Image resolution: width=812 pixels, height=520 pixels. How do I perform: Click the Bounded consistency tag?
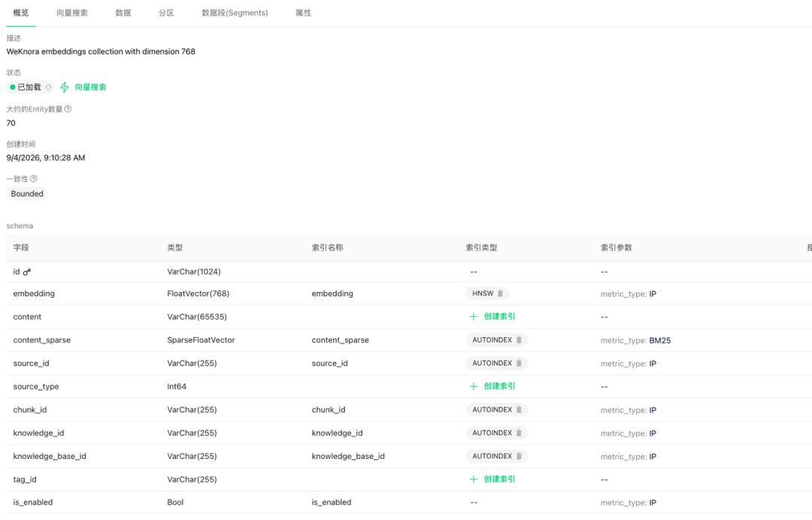point(27,193)
